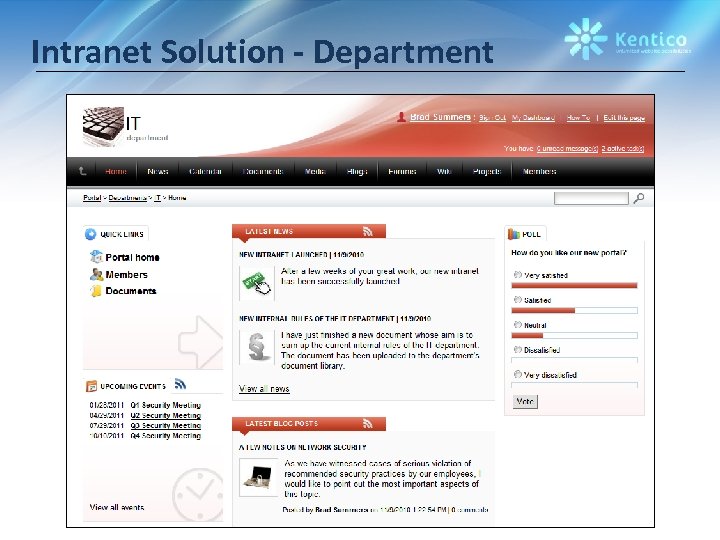The image size is (720, 540).
Task: Open the Media navigation tab
Action: (x=315, y=171)
